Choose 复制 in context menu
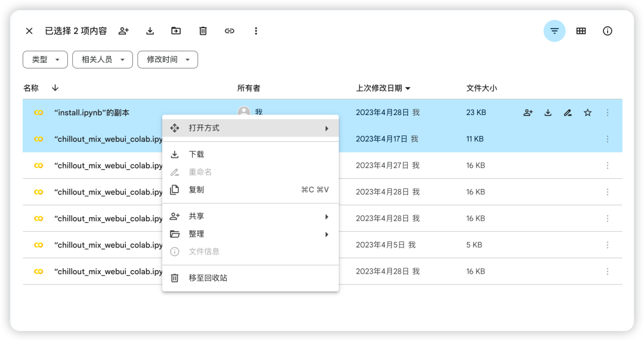This screenshot has height=341, width=644. [250, 190]
